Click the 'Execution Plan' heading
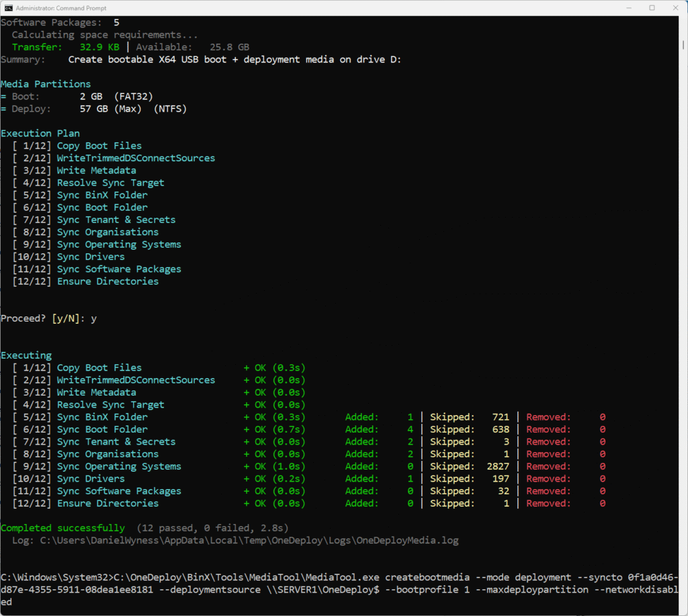Viewport: 688px width, 616px height. [40, 134]
